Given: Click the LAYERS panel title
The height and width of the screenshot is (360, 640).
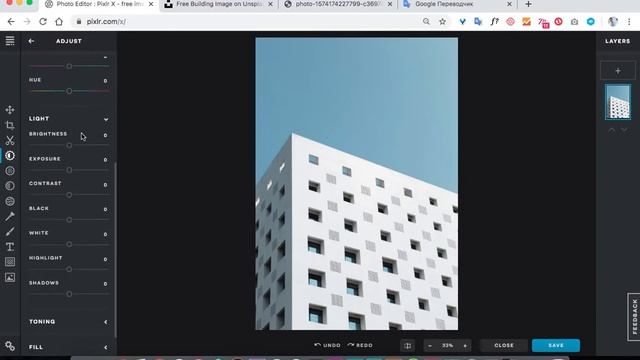Looking at the screenshot, I should (x=618, y=41).
